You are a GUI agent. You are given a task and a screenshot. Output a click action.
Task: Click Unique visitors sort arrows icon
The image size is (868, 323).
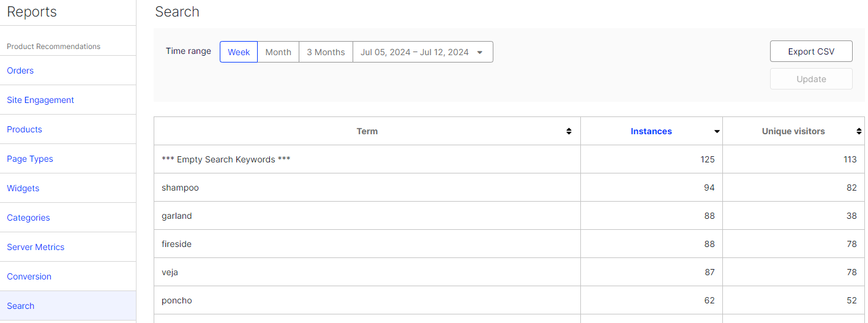(859, 131)
